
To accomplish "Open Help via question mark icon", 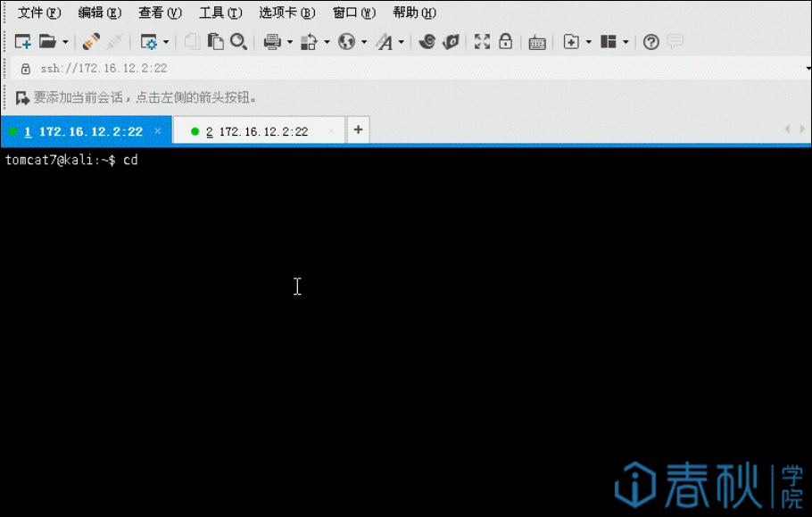I will click(651, 42).
